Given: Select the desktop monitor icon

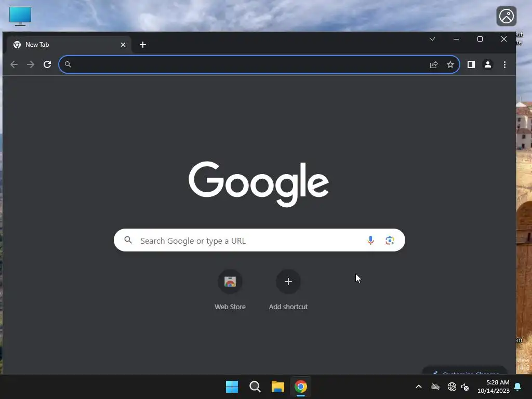Looking at the screenshot, I should point(20,16).
